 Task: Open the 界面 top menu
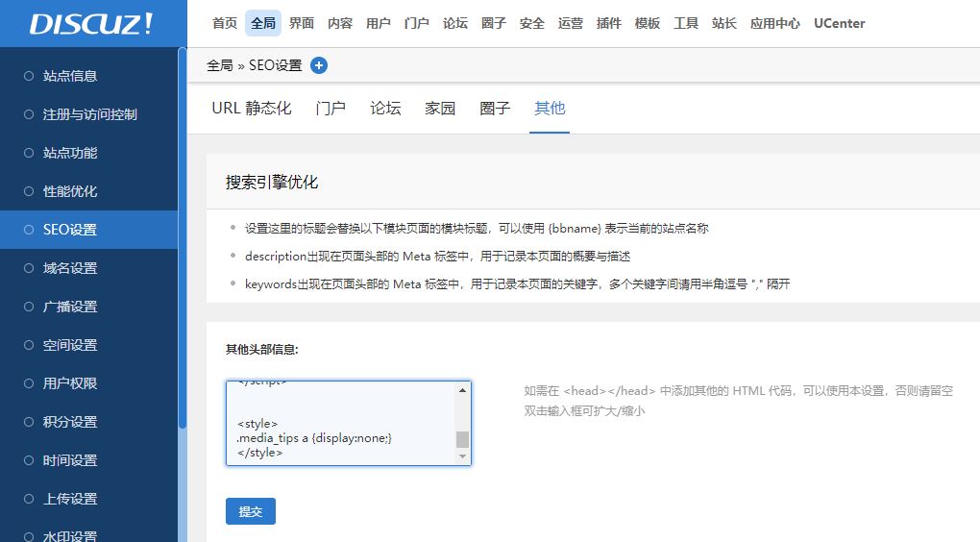[302, 23]
